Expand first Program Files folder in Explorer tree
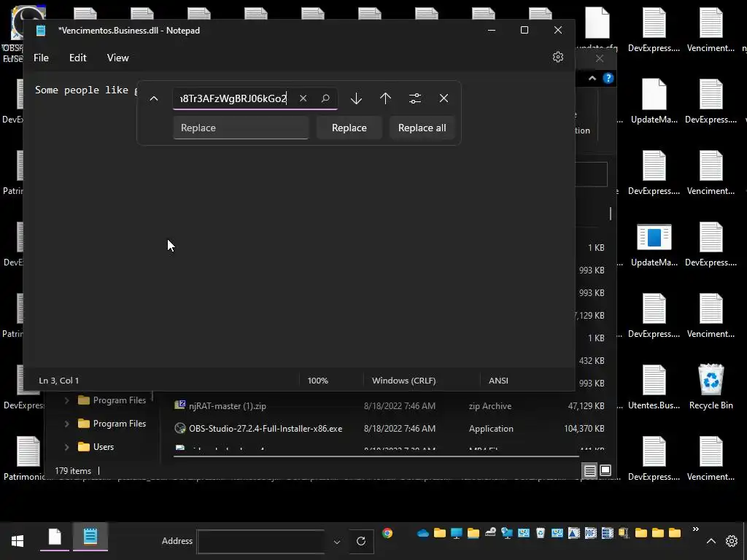This screenshot has width=747, height=560. point(66,400)
